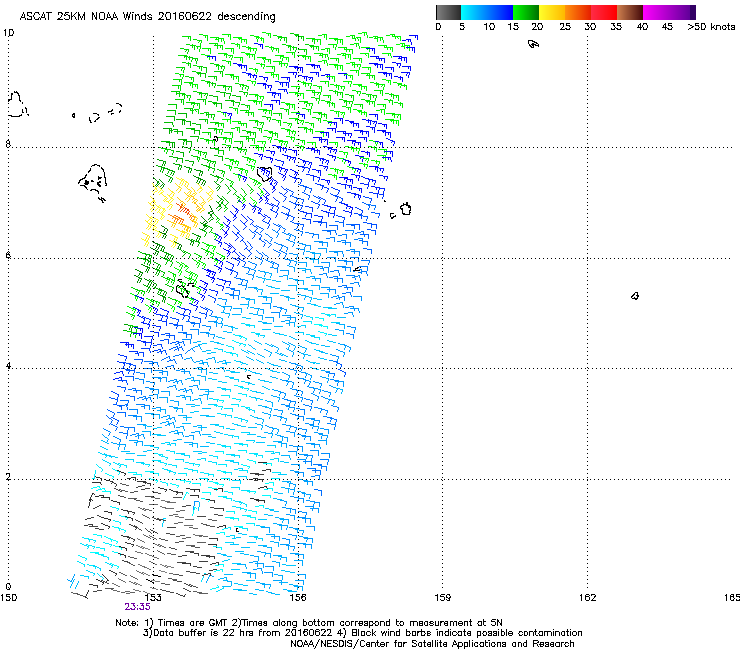This screenshot has height=650, width=740.
Task: Click the purple '23:35' time stamp
Action: click(137, 607)
